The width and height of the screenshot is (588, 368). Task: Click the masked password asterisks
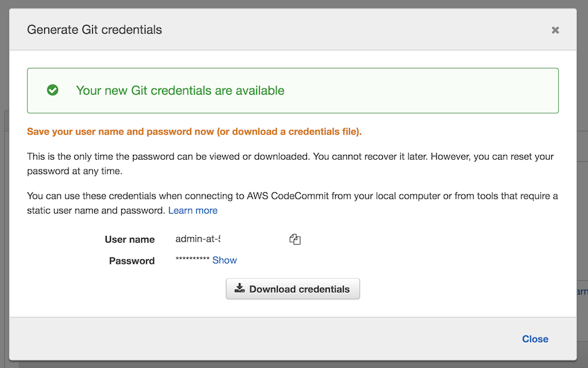(193, 259)
